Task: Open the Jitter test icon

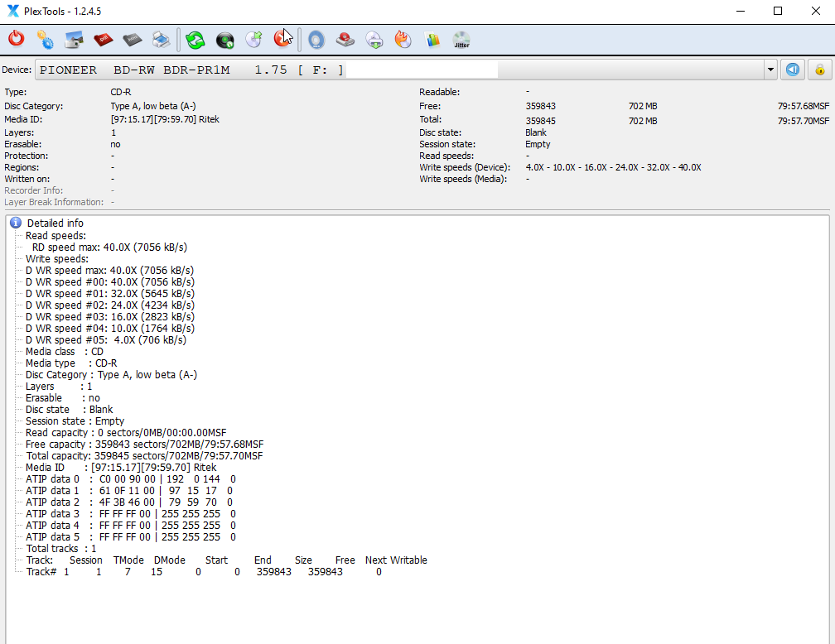Action: point(461,40)
